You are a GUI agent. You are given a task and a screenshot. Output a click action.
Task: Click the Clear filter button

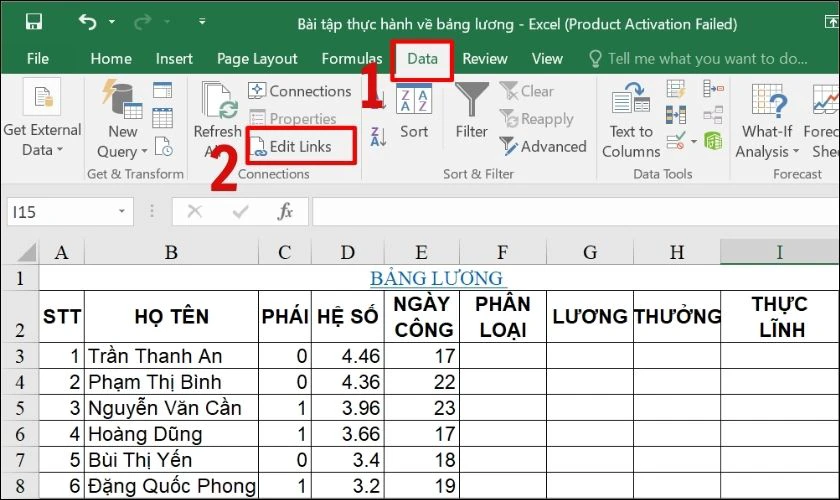point(527,91)
